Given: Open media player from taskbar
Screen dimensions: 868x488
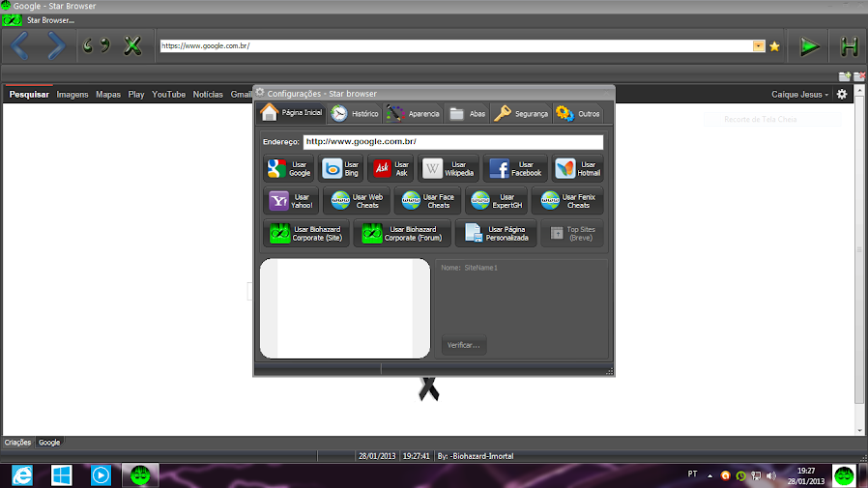Looking at the screenshot, I should pos(101,475).
